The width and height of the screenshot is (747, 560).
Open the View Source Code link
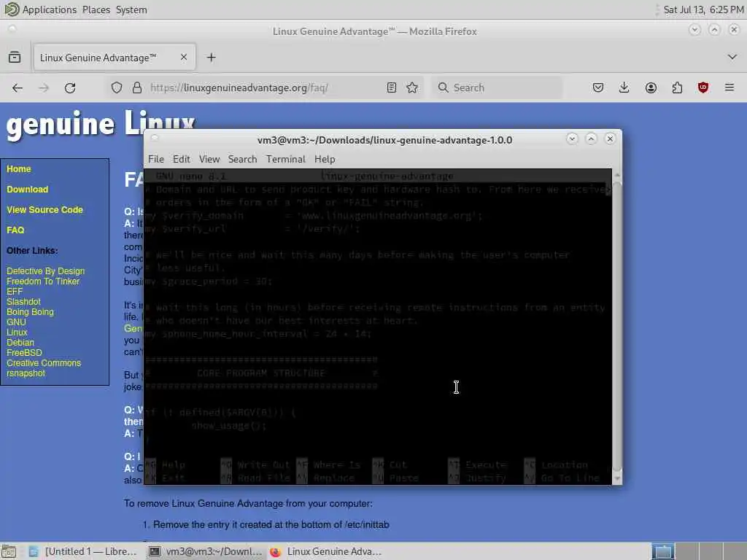pos(44,210)
